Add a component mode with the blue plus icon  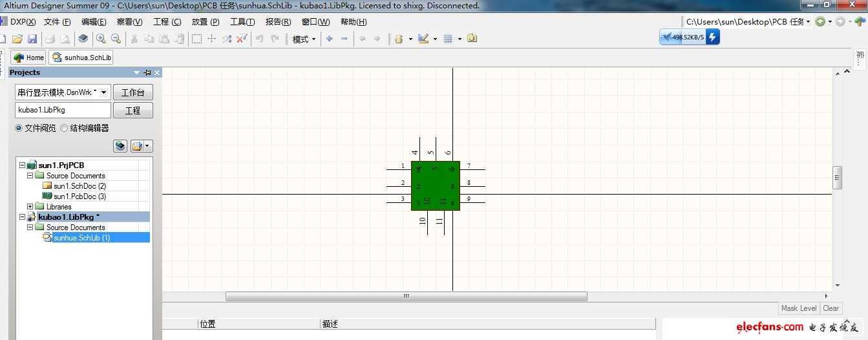(329, 39)
